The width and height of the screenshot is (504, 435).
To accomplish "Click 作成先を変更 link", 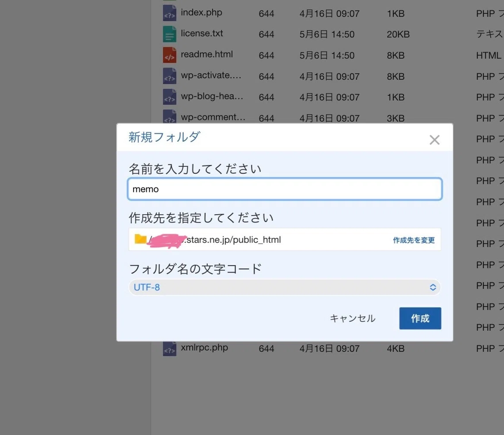I will [x=414, y=240].
